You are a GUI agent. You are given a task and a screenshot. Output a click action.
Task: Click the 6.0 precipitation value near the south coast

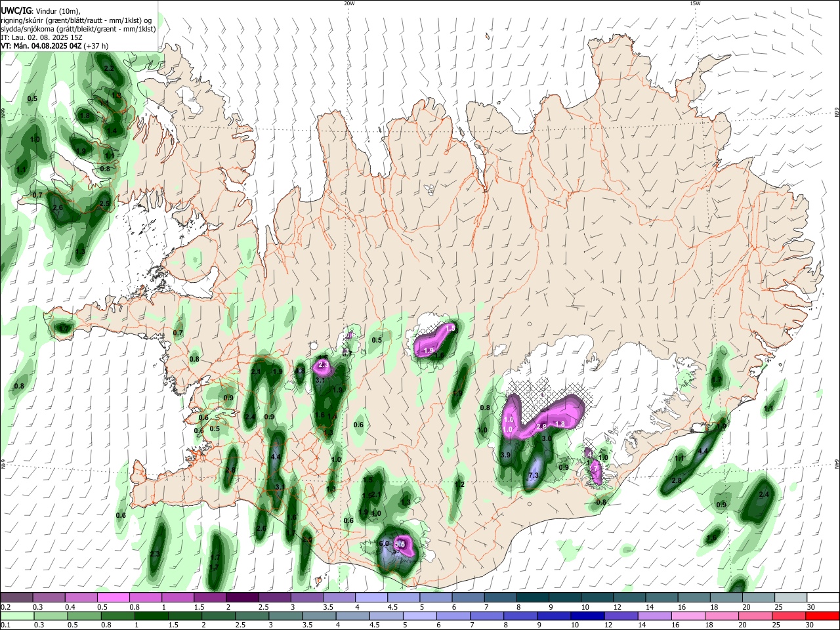tap(385, 544)
